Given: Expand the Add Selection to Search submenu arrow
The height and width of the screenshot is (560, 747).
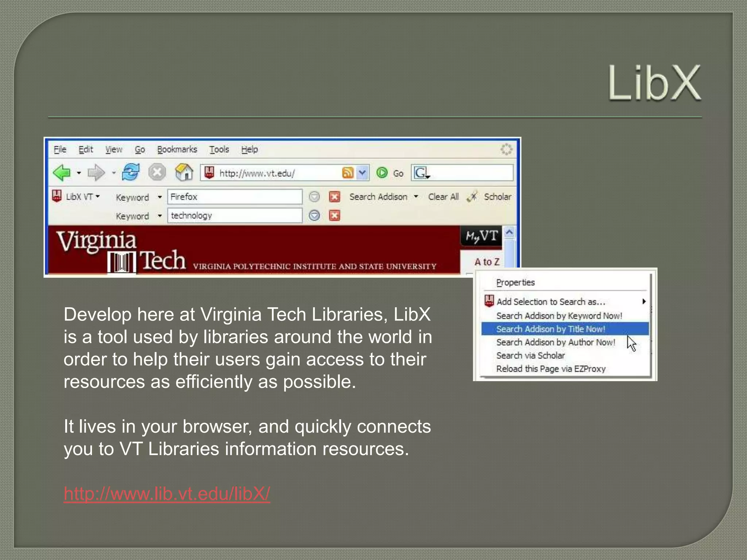Looking at the screenshot, I should 644,302.
